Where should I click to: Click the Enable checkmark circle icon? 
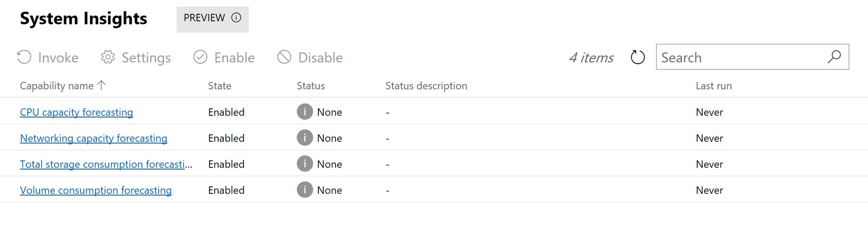(x=200, y=57)
